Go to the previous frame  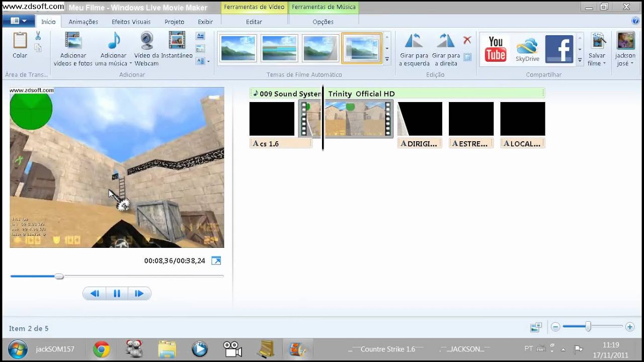(94, 294)
